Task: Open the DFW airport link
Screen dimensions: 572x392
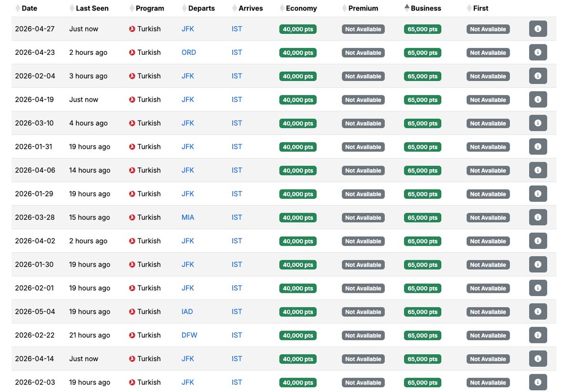Action: click(189, 335)
